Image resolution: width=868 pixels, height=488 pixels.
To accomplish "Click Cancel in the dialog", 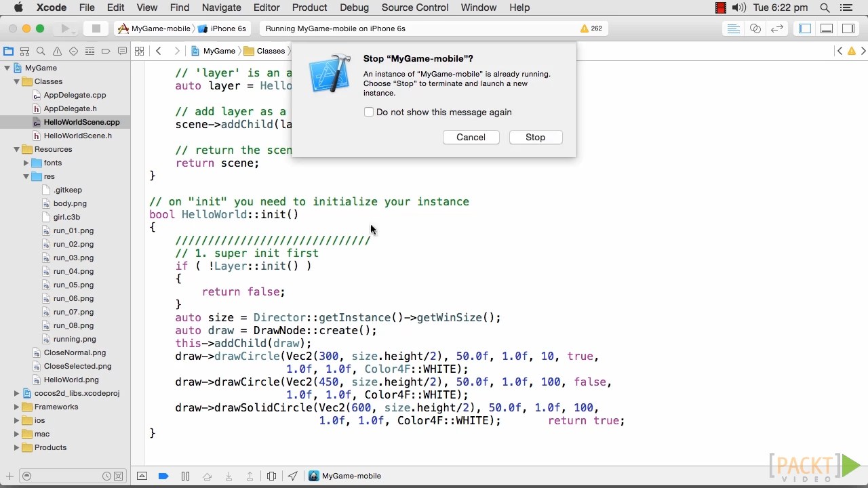I will click(471, 137).
